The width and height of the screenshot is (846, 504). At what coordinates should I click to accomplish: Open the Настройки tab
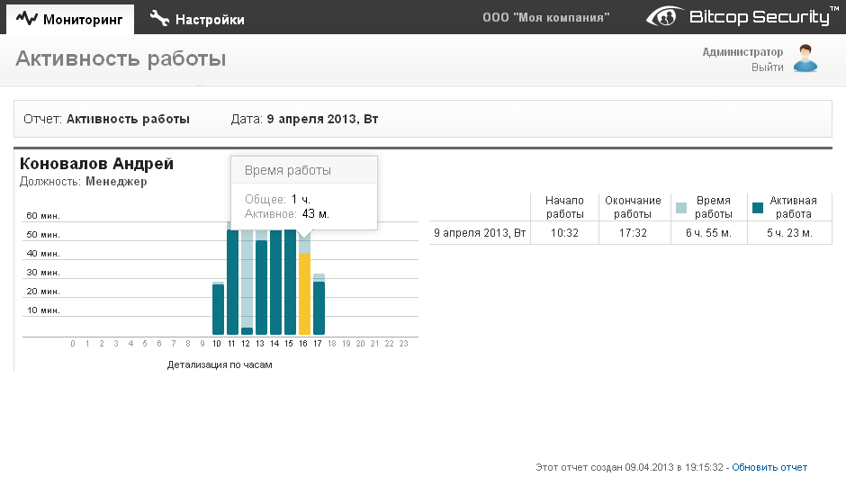click(x=198, y=19)
